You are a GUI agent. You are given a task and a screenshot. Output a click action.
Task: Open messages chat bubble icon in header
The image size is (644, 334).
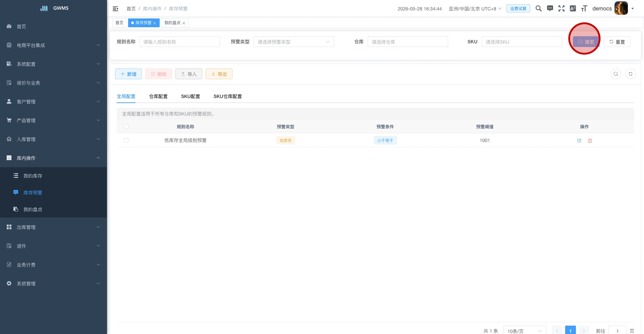coord(550,8)
